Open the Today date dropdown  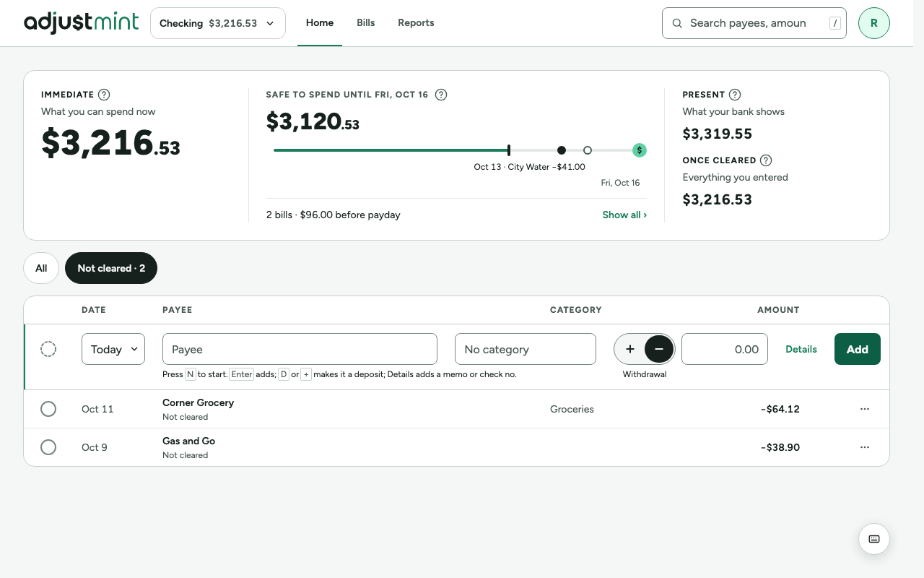113,349
